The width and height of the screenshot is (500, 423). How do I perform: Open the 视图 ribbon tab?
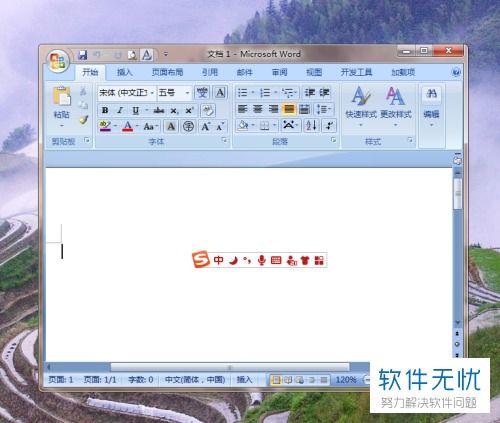(314, 72)
